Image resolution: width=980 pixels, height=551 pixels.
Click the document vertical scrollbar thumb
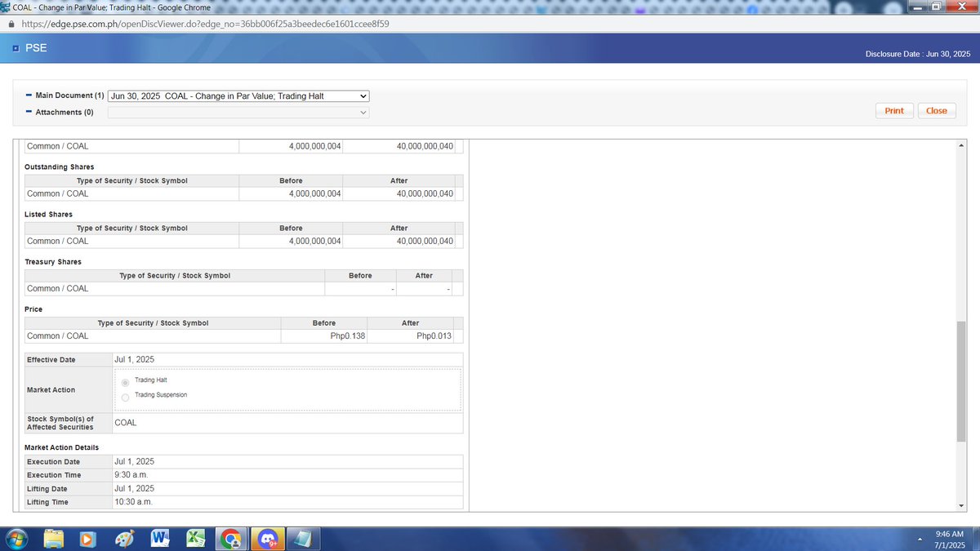pos(960,381)
